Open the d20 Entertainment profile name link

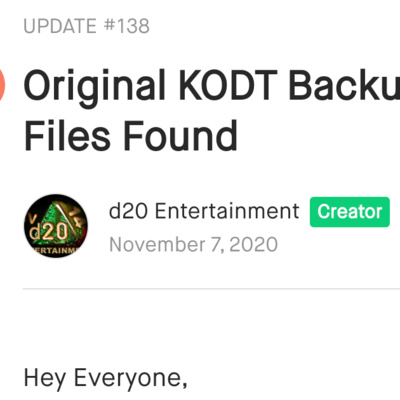(204, 211)
